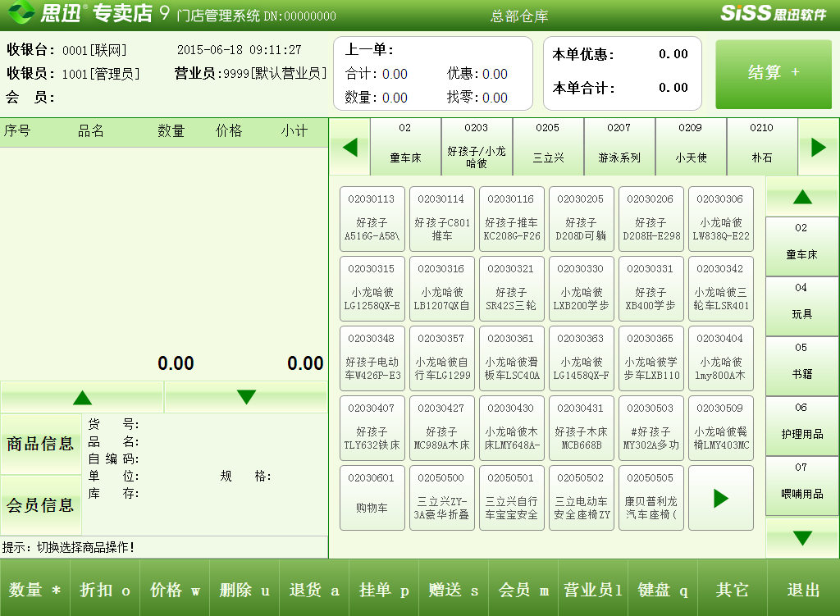Click the 数量 * quantity button
The height and width of the screenshot is (616, 840).
pos(34,590)
